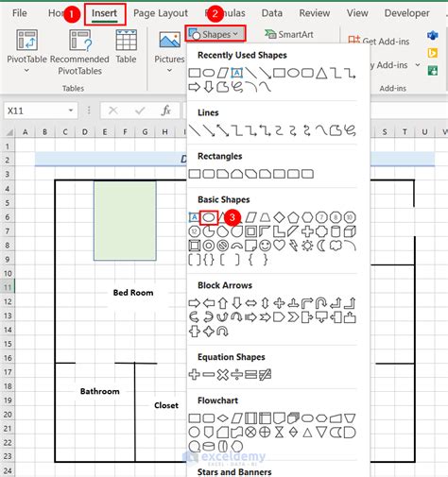Select the Flowchart Summing Junction shape
The width and height of the screenshot is (448, 477).
point(250,433)
